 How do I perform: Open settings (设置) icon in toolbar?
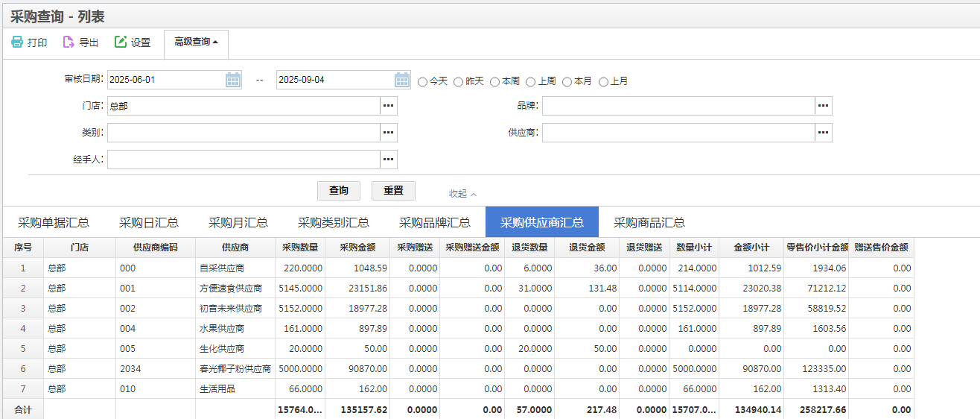121,42
